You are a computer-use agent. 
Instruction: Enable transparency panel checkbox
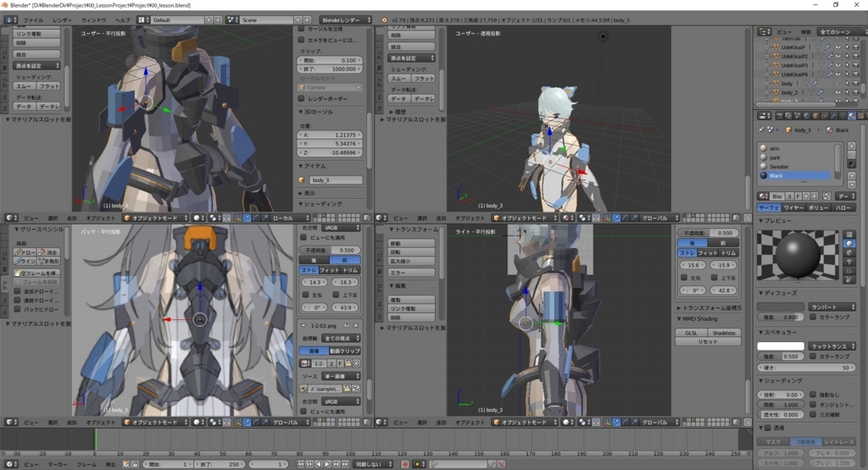click(768, 428)
